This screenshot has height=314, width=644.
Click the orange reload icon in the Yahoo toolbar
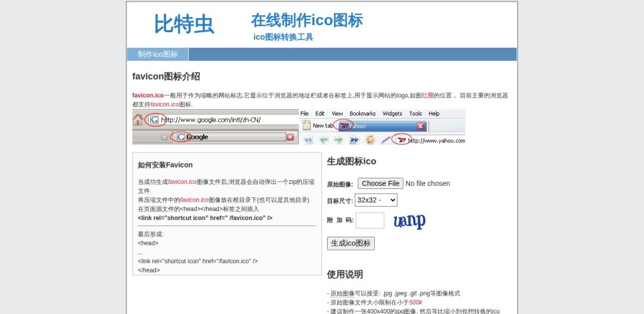pyautogui.click(x=370, y=139)
